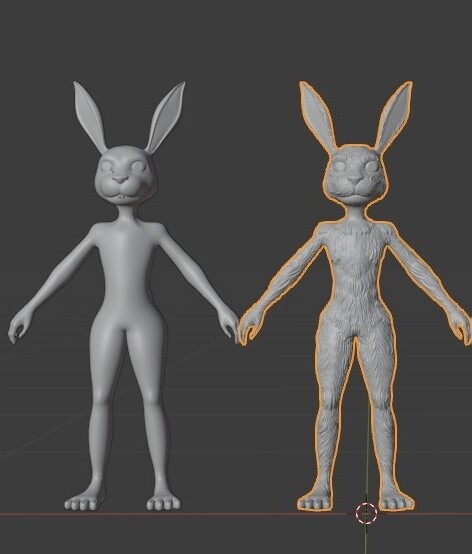Image resolution: width=472 pixels, height=554 pixels.
Task: Click the 3D cursor crosshair on the floor
Action: (366, 513)
